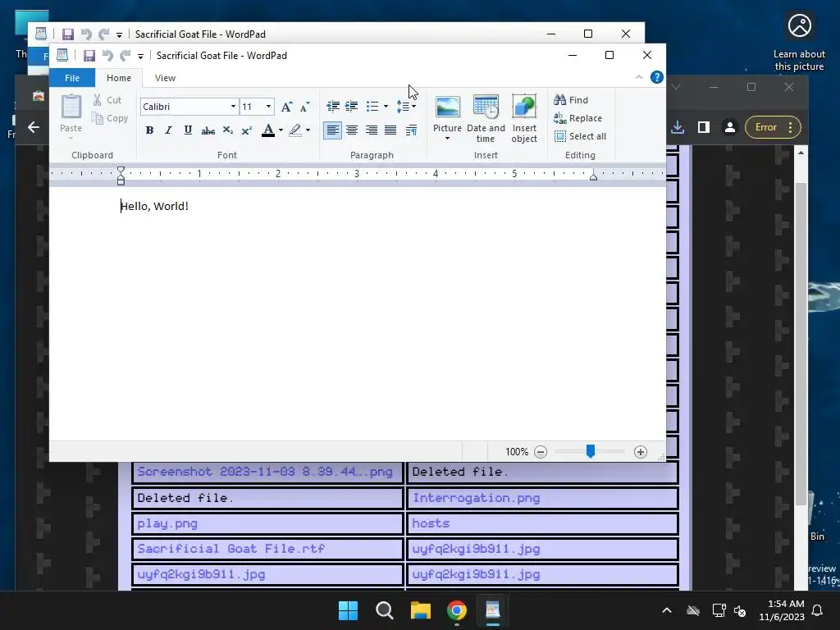Toggle superscript formatting
The image size is (840, 630).
(x=246, y=130)
